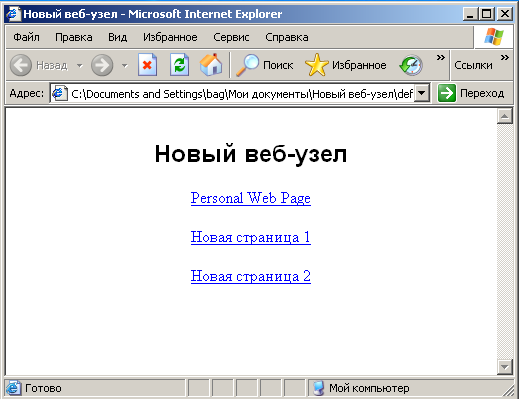Open the Справка menu
The width and height of the screenshot is (519, 399).
coord(287,37)
